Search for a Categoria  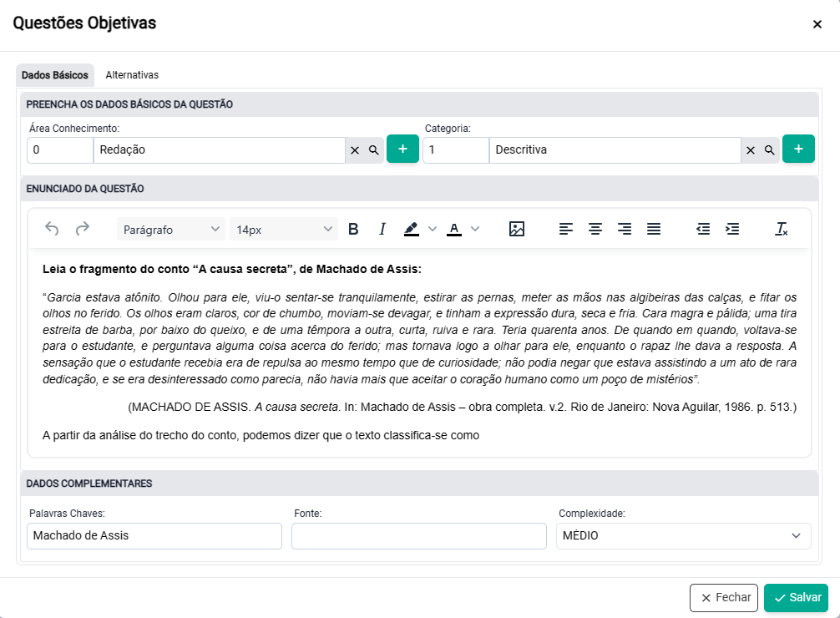coord(769,150)
